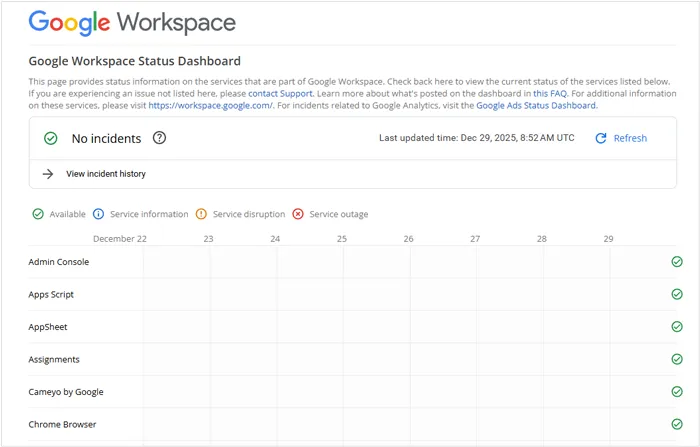Click the Service information legend icon

point(98,214)
